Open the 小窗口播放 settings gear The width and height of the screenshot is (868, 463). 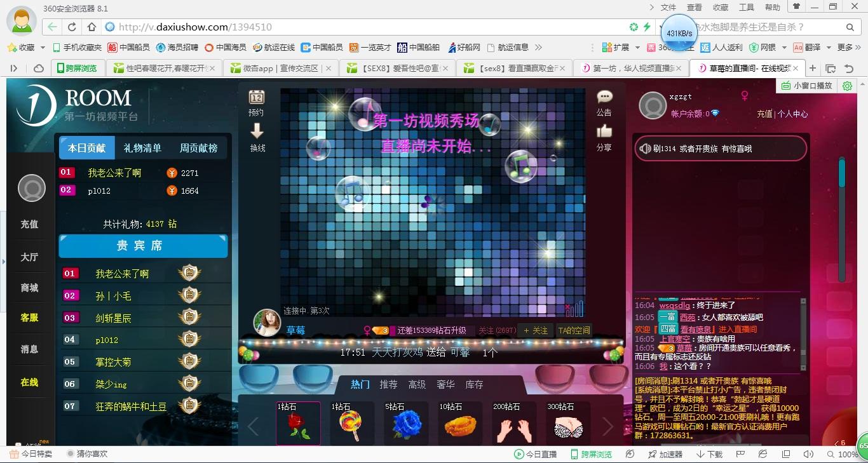tap(847, 86)
